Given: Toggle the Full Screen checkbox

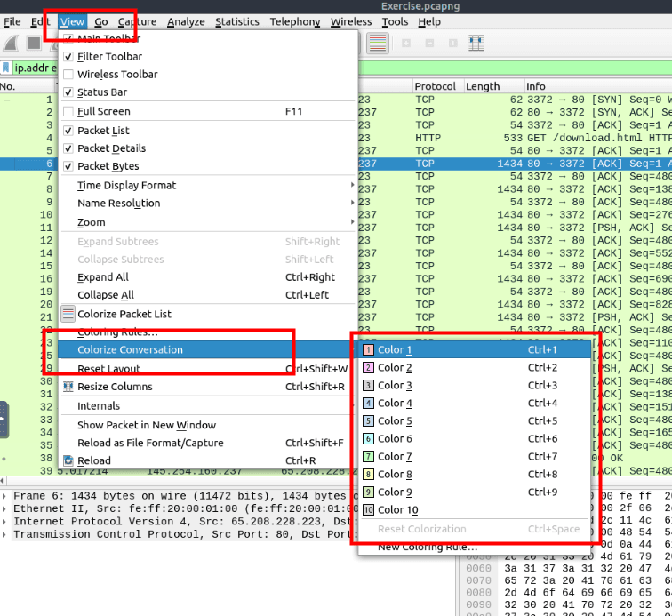Looking at the screenshot, I should [x=68, y=112].
